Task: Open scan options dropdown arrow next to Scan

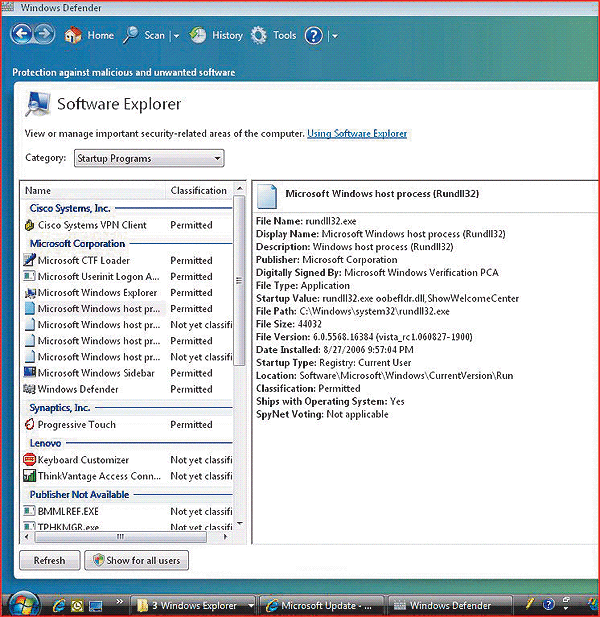Action: point(176,36)
